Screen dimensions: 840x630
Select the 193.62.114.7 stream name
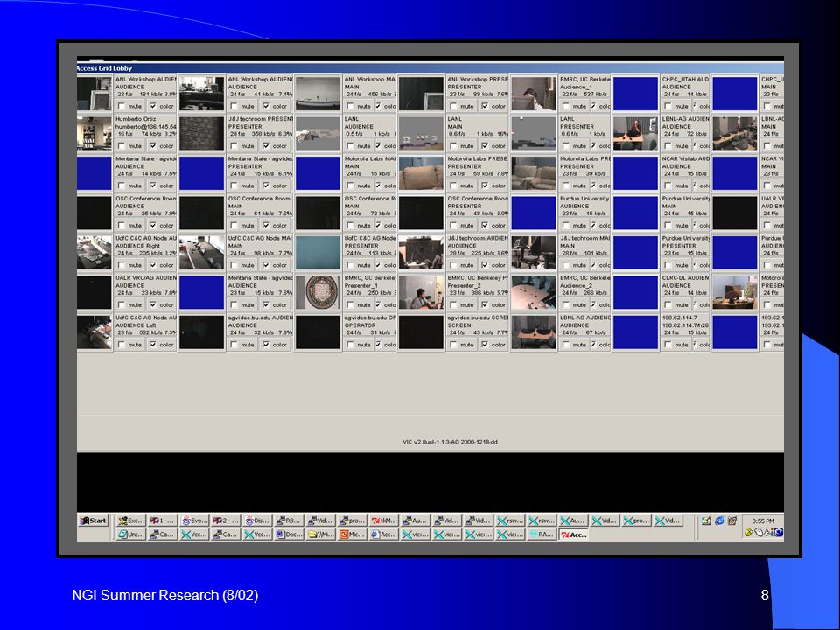click(x=679, y=318)
